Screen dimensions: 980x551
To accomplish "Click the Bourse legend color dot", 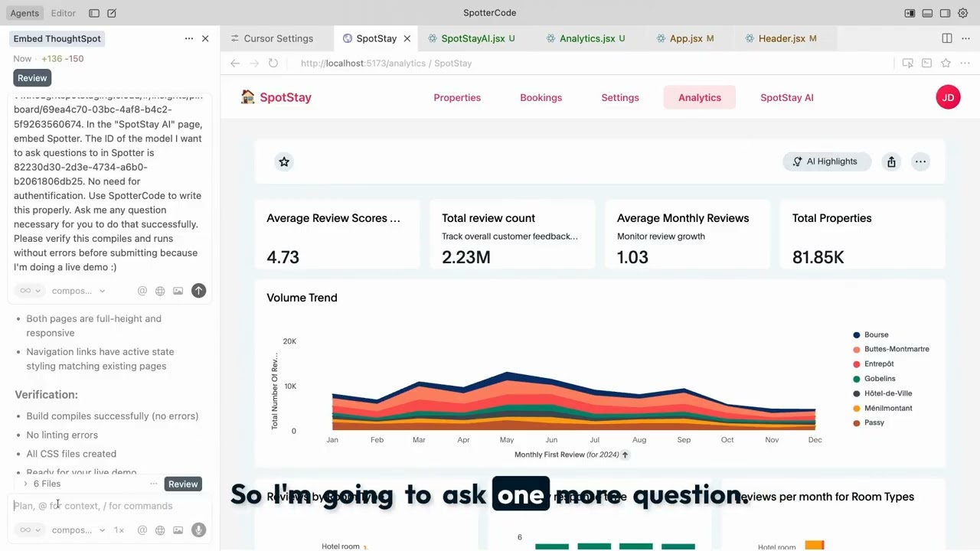I will pos(857,334).
